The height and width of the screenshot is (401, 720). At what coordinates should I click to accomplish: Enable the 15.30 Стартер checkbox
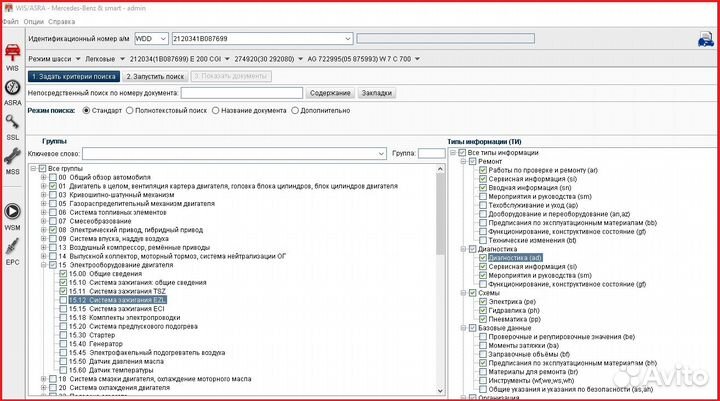[62, 334]
